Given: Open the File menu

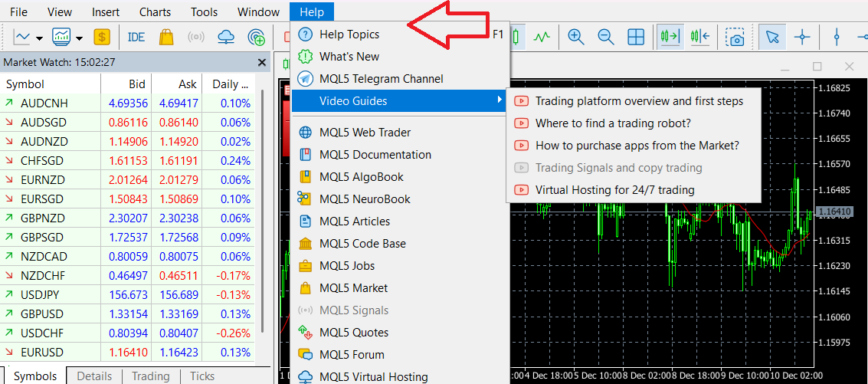Looking at the screenshot, I should click(18, 11).
